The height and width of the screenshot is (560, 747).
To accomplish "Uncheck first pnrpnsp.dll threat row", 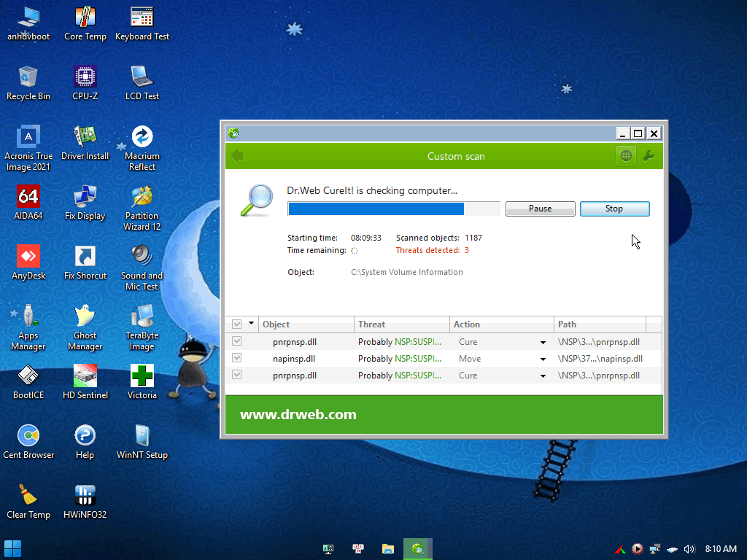I will pos(237,341).
